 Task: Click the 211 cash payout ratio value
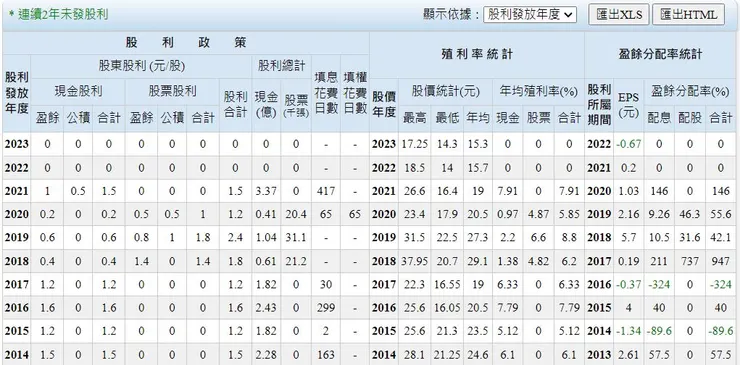coord(659,261)
